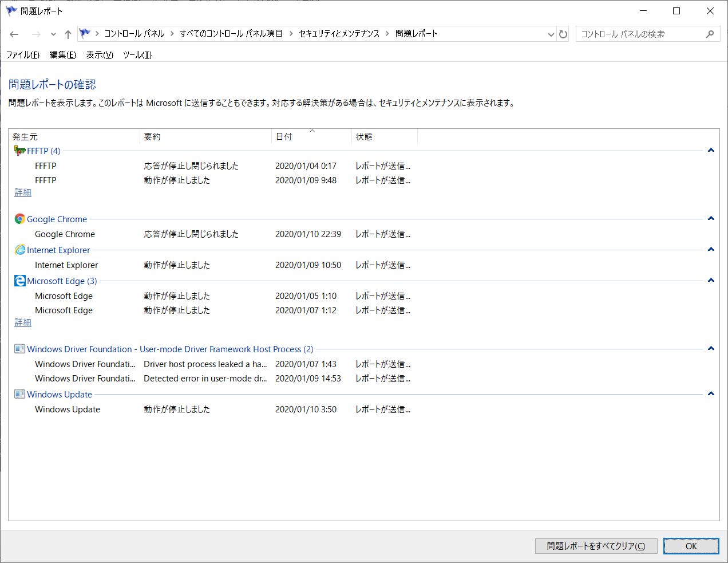Click date 2020/01/10 3:50 cell
The width and height of the screenshot is (728, 563).
(306, 410)
